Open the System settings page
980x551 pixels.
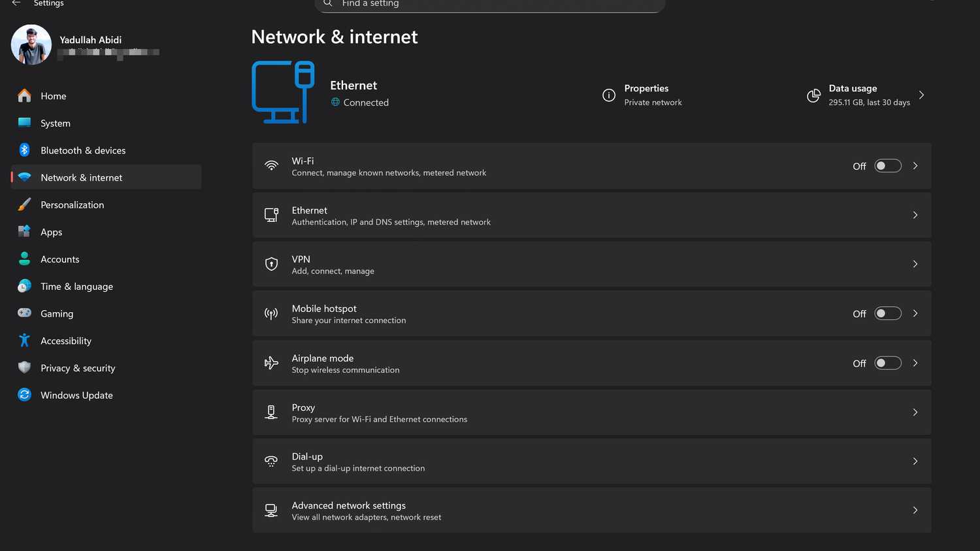point(56,123)
